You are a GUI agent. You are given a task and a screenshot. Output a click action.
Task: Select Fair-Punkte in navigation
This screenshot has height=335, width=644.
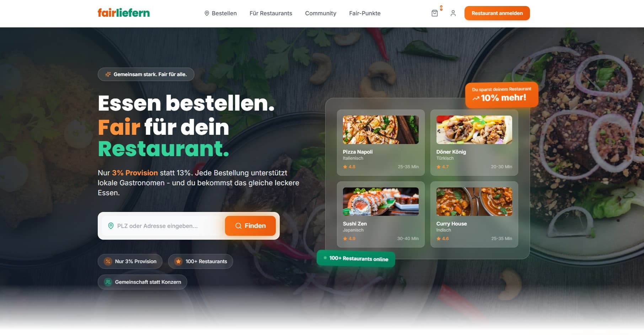click(x=365, y=13)
